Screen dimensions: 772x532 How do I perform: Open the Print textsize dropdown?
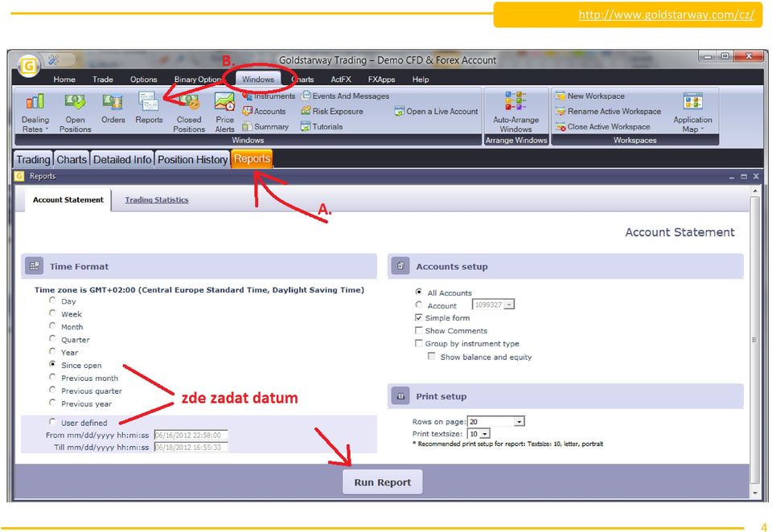click(x=485, y=434)
